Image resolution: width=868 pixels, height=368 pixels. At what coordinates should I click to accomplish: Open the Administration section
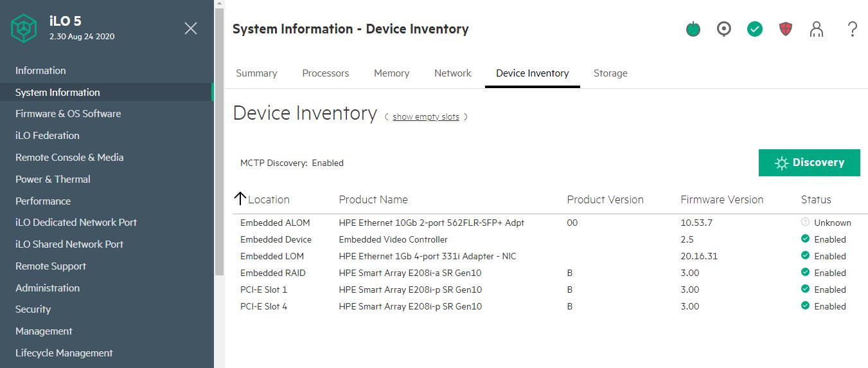coord(48,288)
